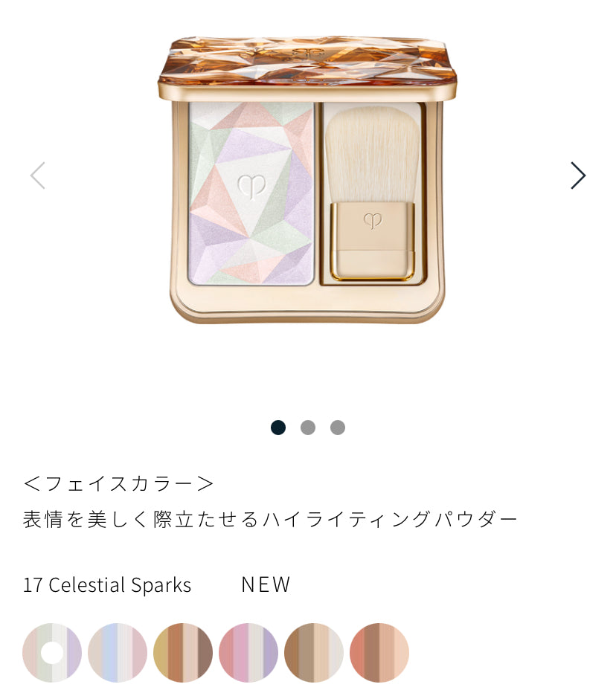Viewport: 616px width, 693px height.
Task: Jump to the third carousel slide dot
Action: point(338,428)
